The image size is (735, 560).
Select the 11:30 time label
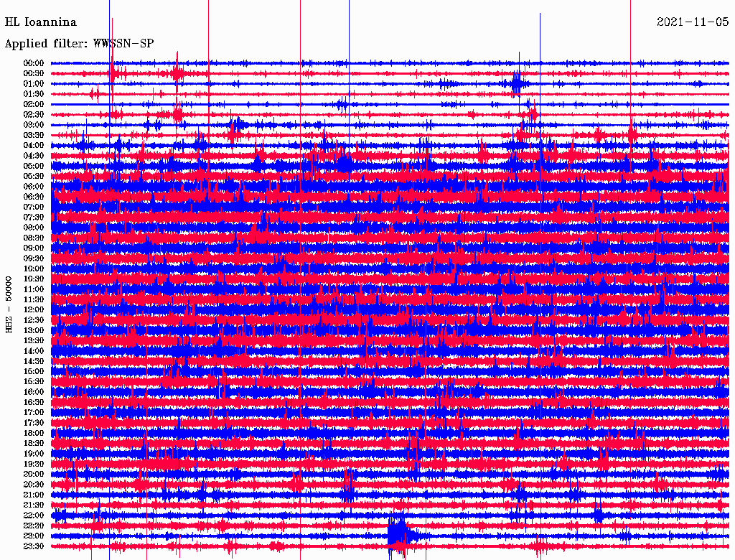(x=34, y=299)
